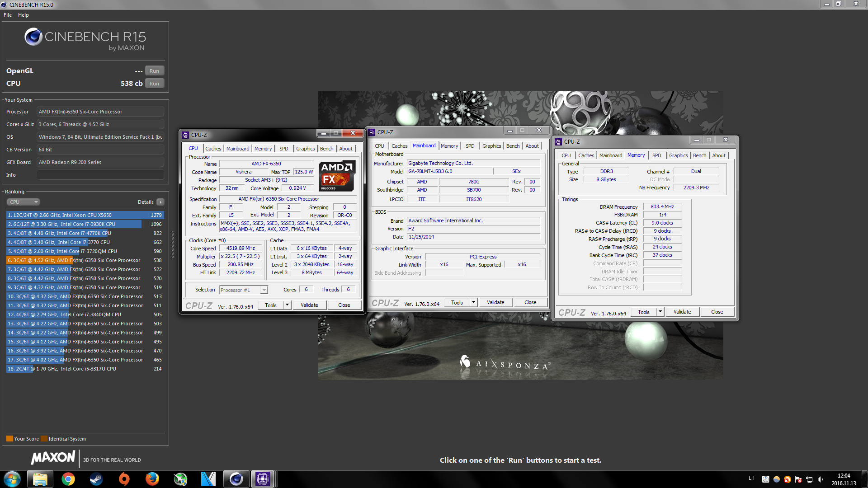Image resolution: width=868 pixels, height=488 pixels.
Task: Click DRAM Frequency value 803.4 MHz
Action: click(x=662, y=206)
